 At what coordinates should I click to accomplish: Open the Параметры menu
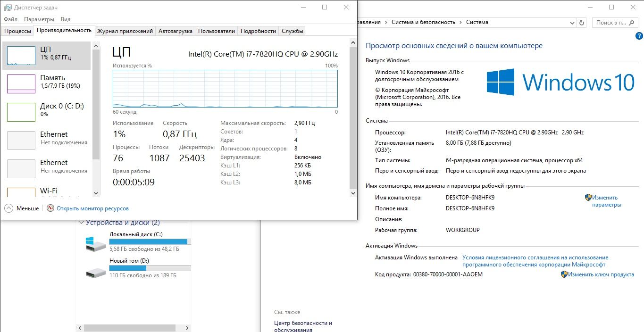point(39,19)
